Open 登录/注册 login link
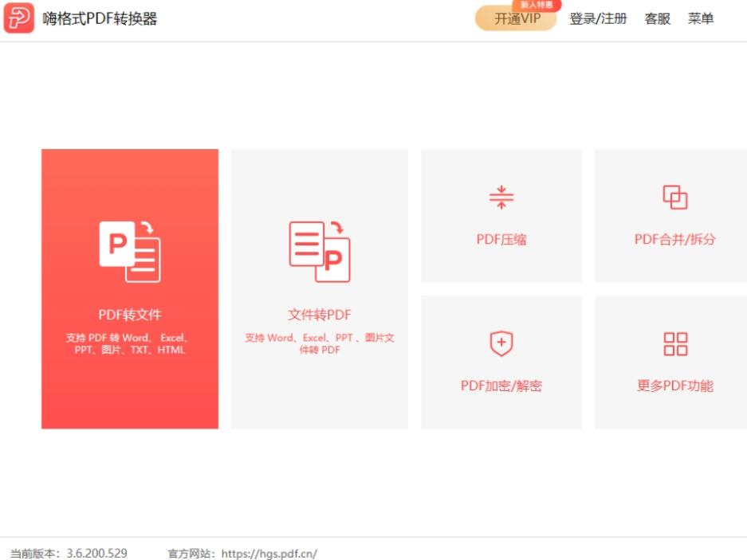This screenshot has height=560, width=747. (599, 18)
